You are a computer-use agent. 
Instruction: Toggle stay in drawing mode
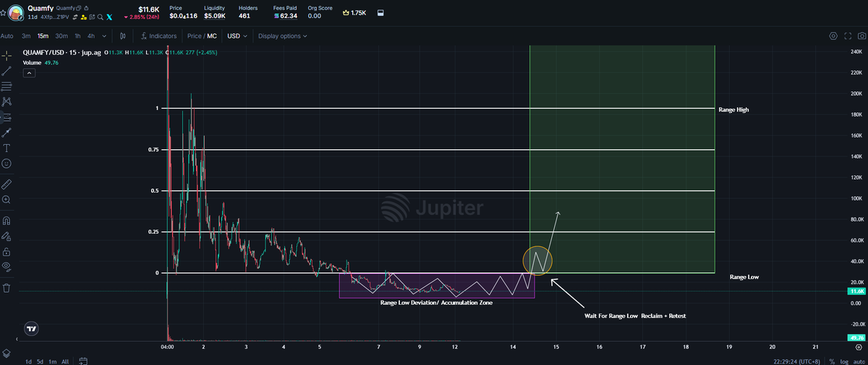[7, 236]
